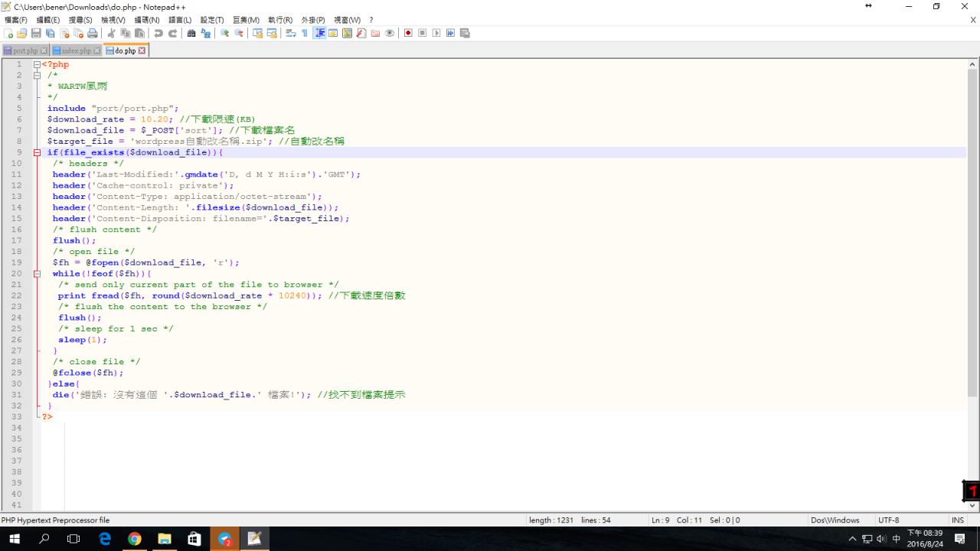Collapse the comment block fold on line 2

[36, 76]
